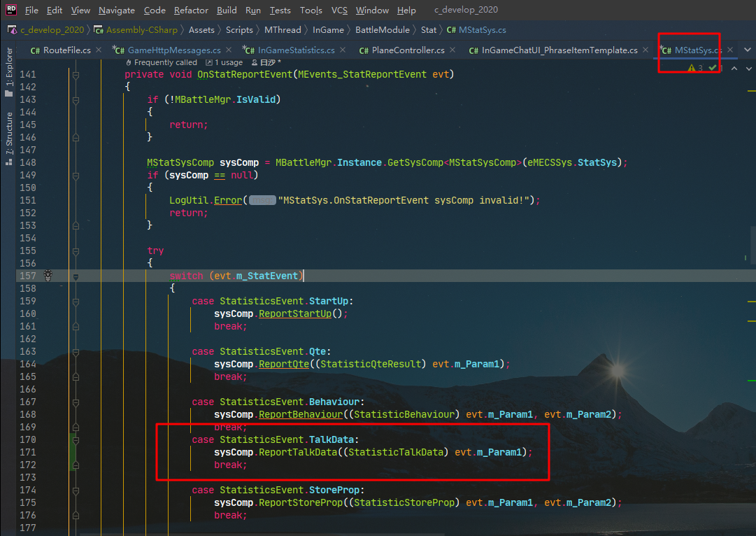
Task: Close the GameHttpMessages.cs tab
Action: 229,50
